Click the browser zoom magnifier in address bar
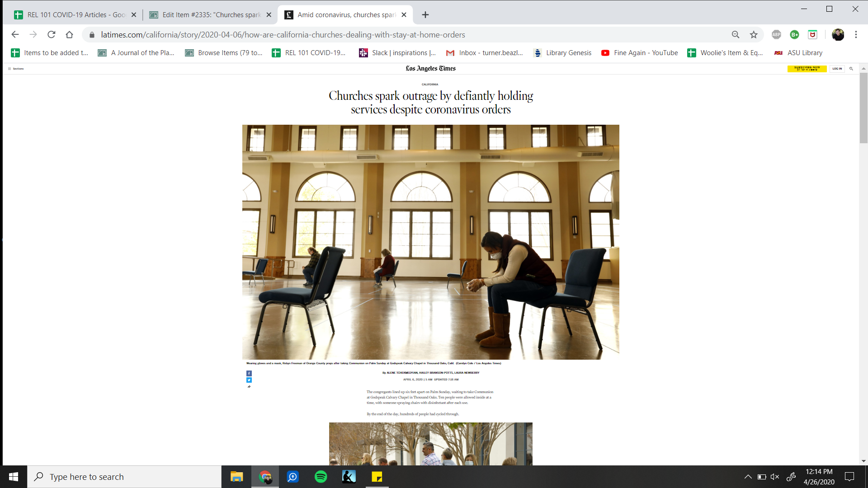The image size is (868, 488). point(736,35)
